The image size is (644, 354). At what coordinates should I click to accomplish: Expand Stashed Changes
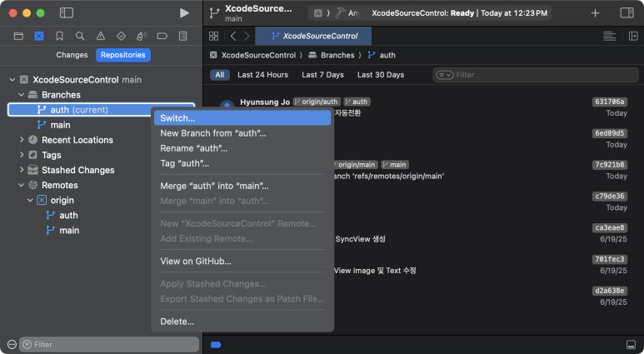(22, 170)
